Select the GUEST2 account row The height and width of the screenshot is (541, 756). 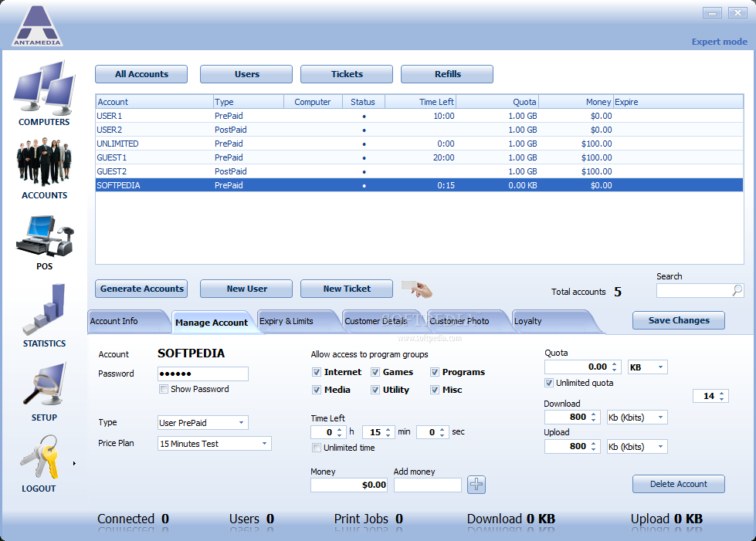419,171
